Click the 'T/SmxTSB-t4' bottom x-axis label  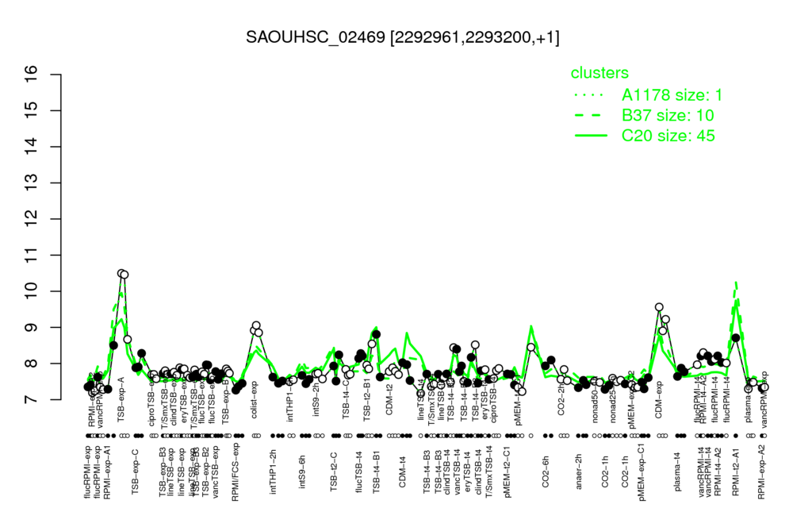(x=488, y=471)
